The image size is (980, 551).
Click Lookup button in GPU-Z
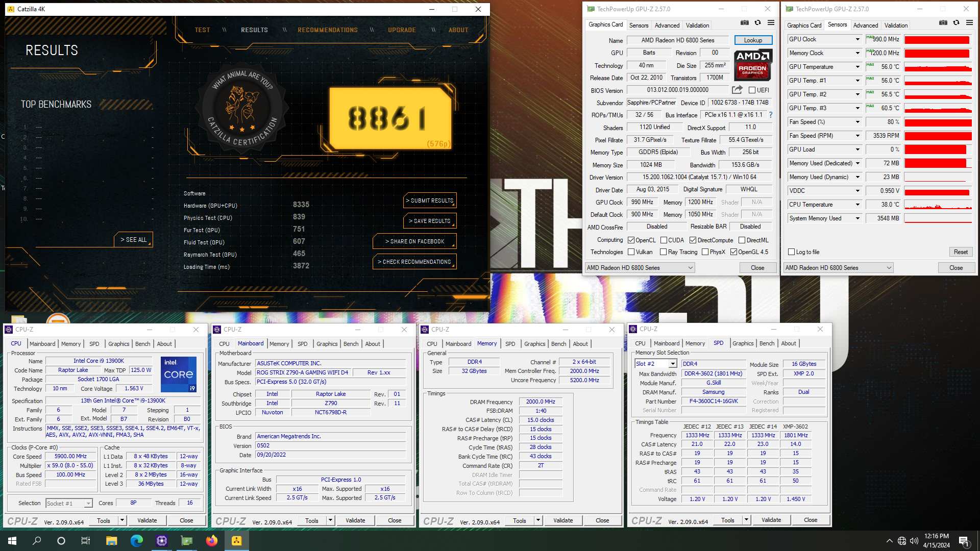click(753, 40)
